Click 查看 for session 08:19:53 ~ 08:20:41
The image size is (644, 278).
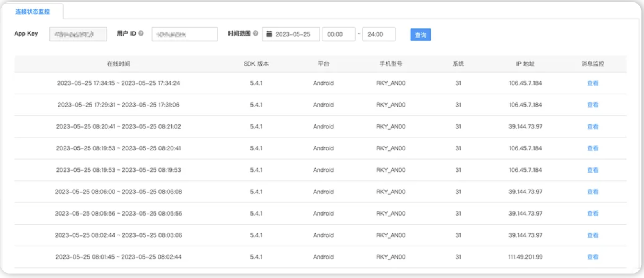pos(593,148)
